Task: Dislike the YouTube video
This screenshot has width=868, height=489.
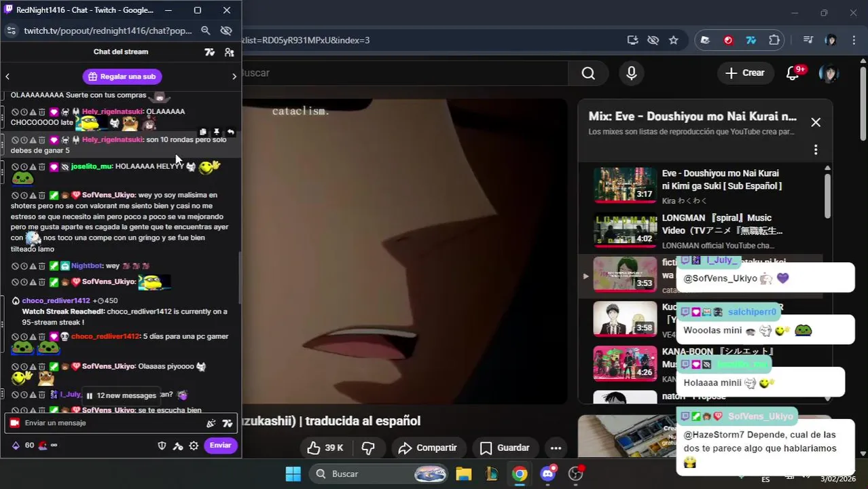Action: pyautogui.click(x=369, y=448)
